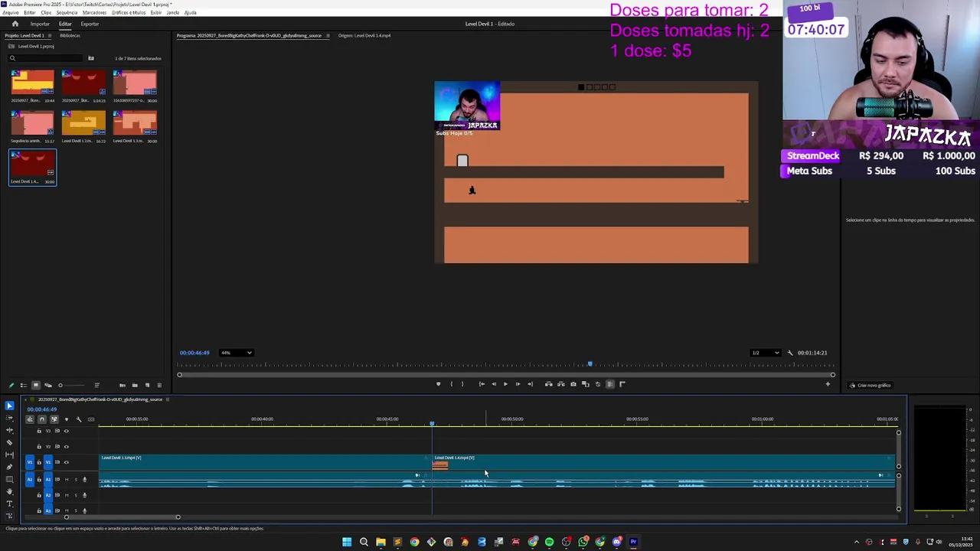The width and height of the screenshot is (980, 551).
Task: Toggle V1 source patching button
Action: (30, 462)
